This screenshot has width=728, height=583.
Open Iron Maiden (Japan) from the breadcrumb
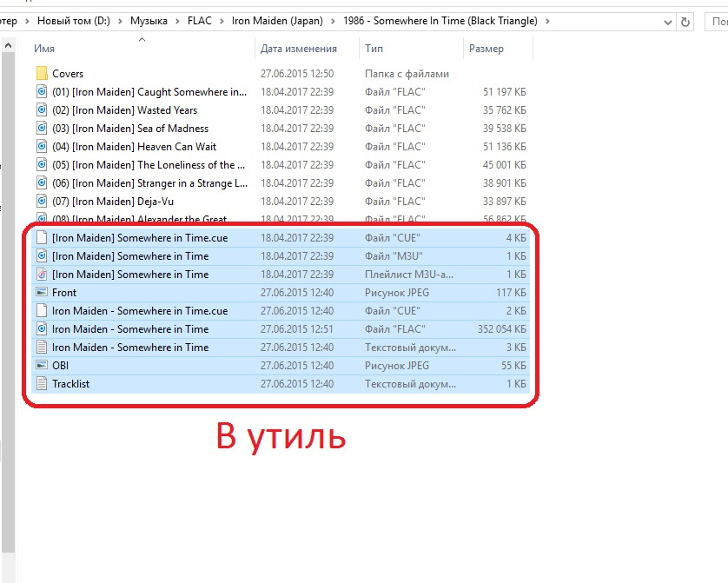[277, 21]
